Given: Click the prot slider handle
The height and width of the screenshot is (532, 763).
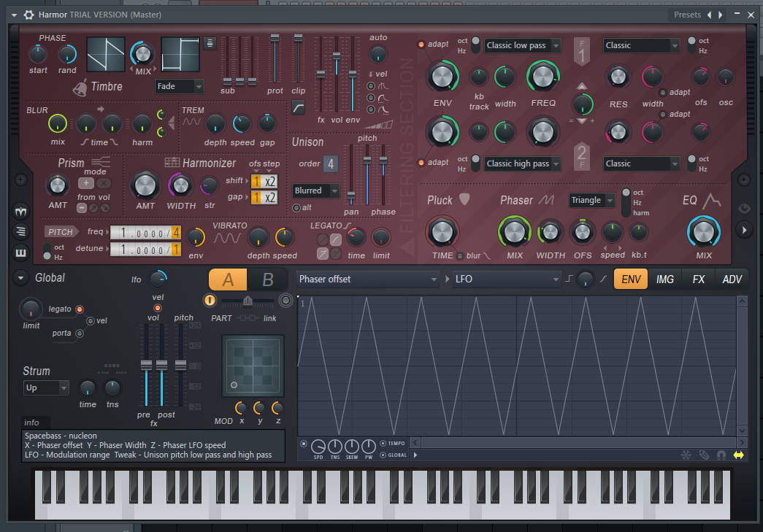Looking at the screenshot, I should tap(275, 38).
